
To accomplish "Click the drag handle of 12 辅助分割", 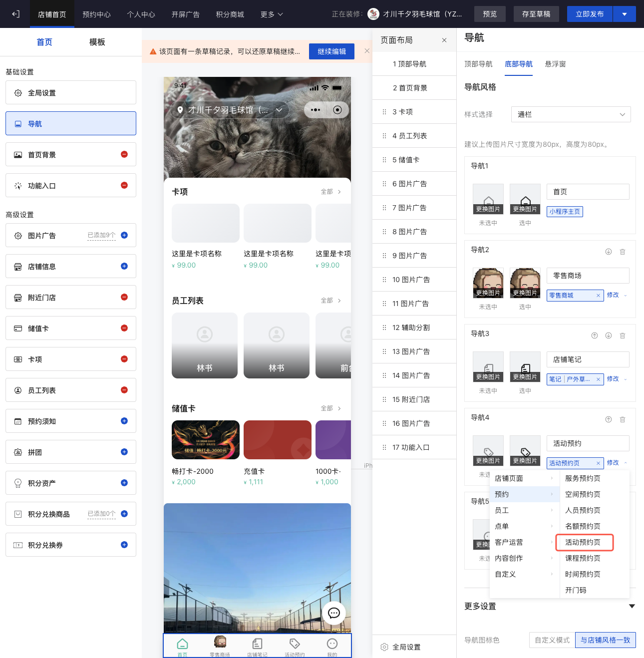I will 384,328.
